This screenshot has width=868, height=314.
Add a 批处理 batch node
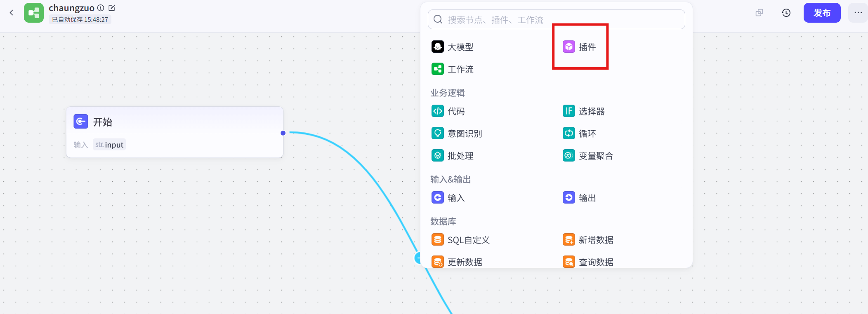(x=453, y=155)
